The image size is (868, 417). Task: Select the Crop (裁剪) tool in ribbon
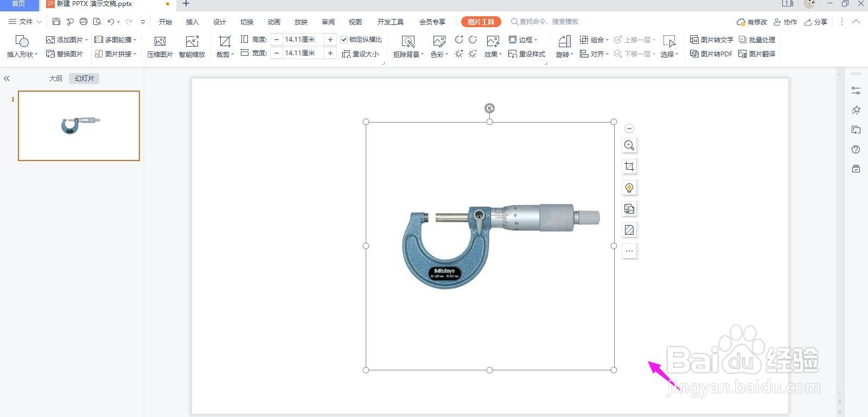225,47
